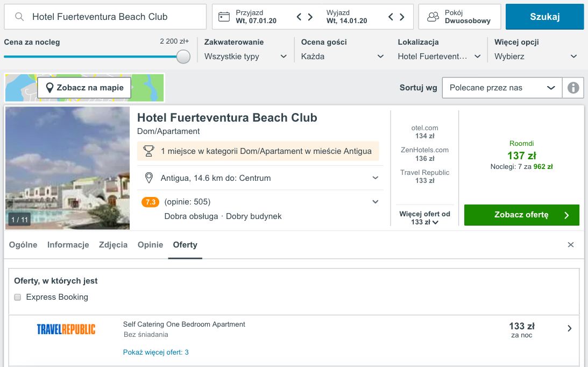Image resolution: width=588 pixels, height=367 pixels.
Task: Click the search magnifier icon
Action: pos(19,17)
